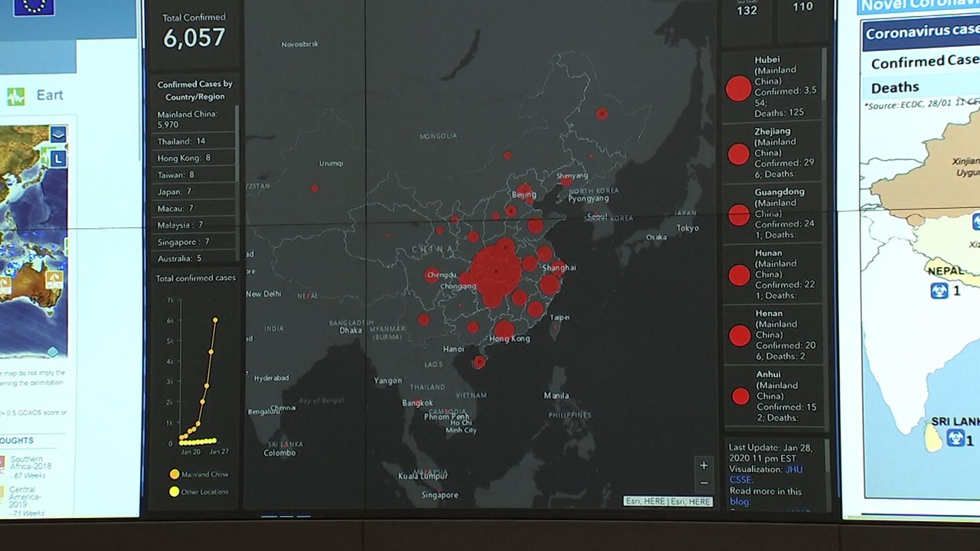Click the New Delhi label on the map

point(263,294)
